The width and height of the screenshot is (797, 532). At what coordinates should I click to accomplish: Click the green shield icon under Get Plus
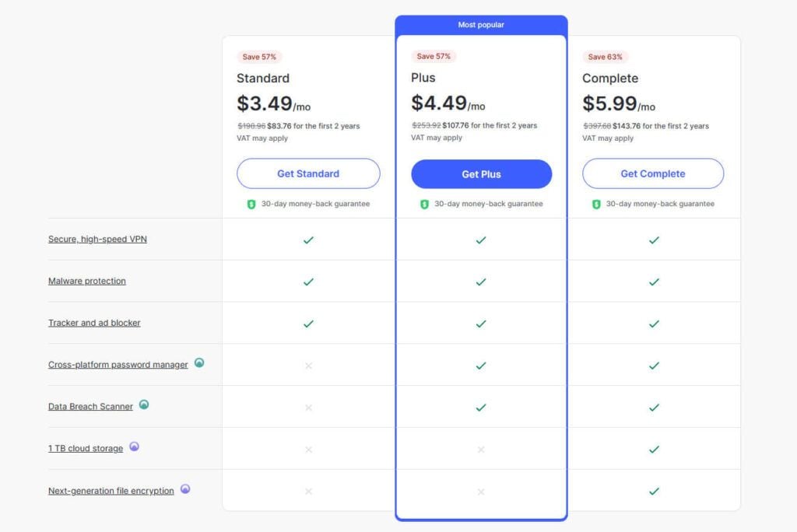424,204
